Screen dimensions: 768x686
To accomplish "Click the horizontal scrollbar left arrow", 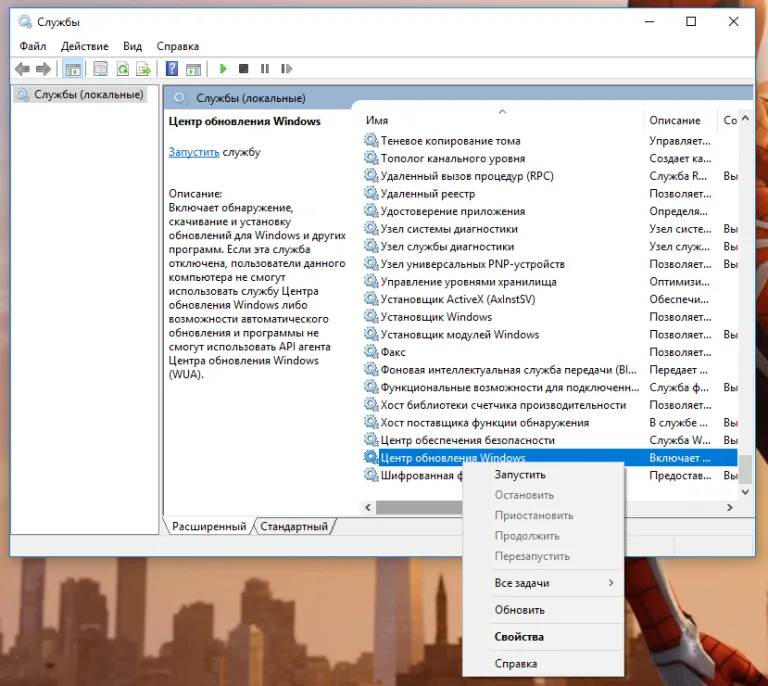I will pos(368,507).
